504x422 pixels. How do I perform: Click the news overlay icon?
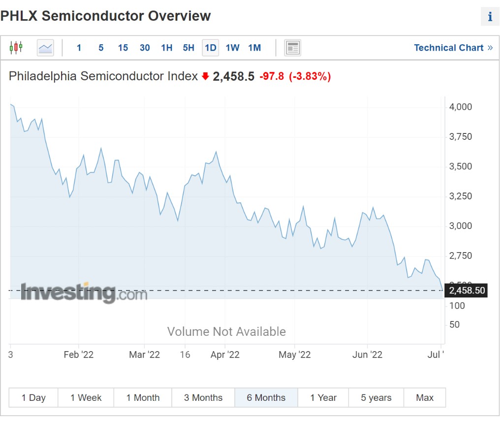tap(292, 48)
